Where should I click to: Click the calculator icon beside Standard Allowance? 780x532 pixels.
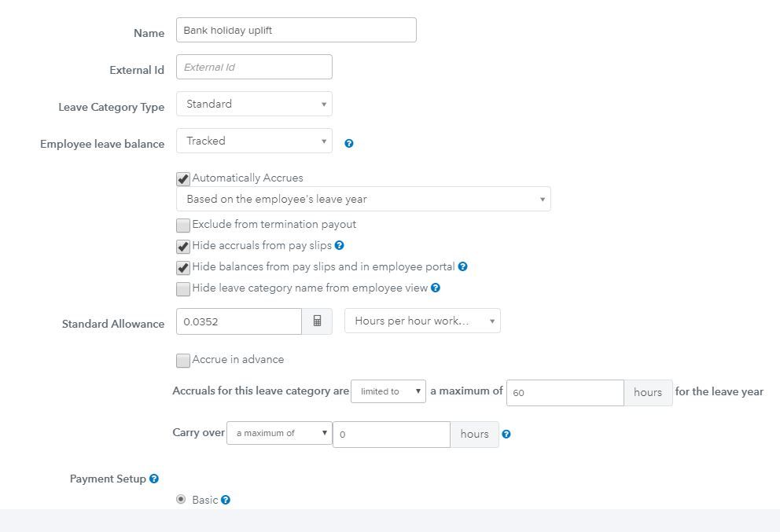(318, 321)
